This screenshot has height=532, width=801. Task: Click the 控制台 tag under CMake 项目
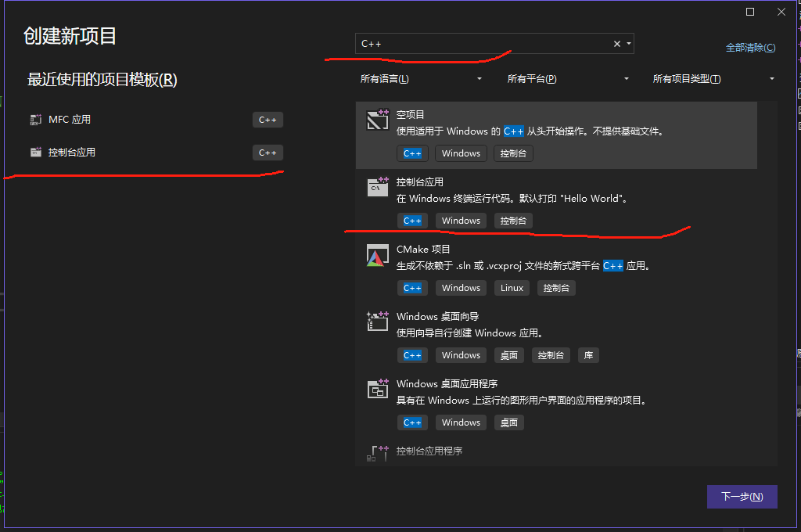[556, 288]
